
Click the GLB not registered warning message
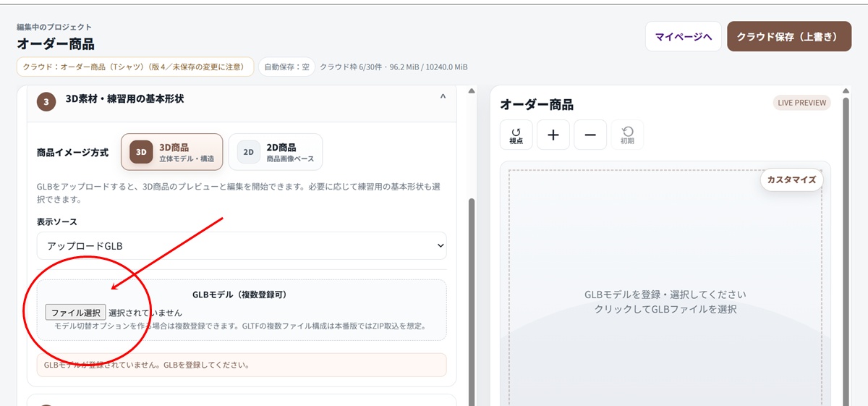pos(242,365)
